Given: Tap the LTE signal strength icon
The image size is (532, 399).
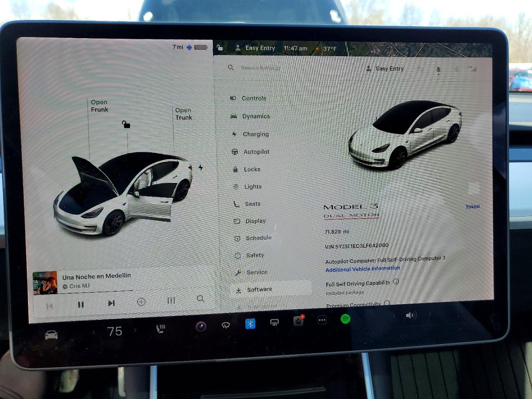Looking at the screenshot, I should pyautogui.click(x=473, y=68).
